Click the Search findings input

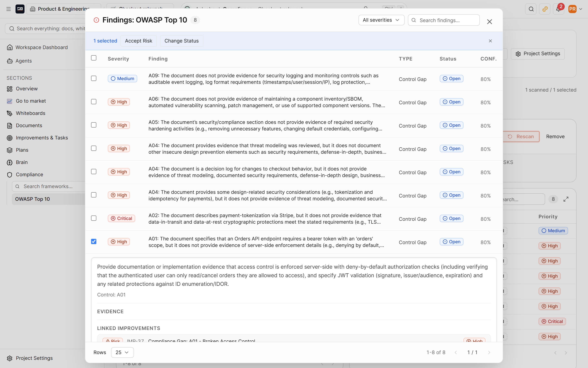click(444, 20)
